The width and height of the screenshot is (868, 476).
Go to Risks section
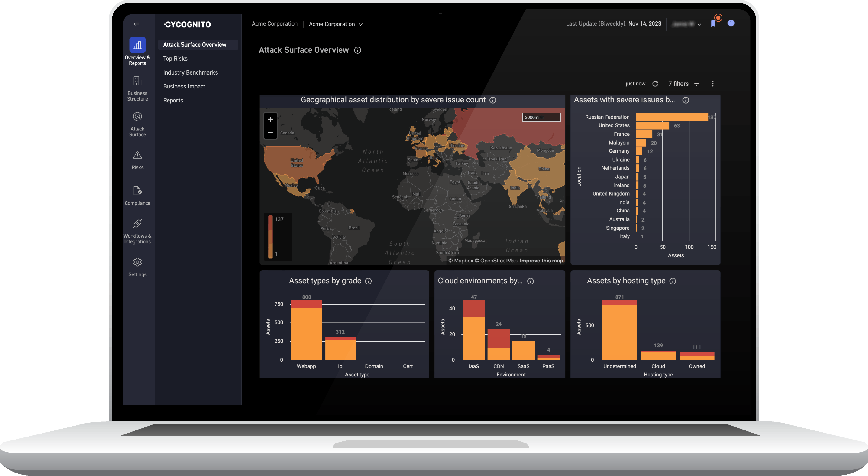[137, 160]
